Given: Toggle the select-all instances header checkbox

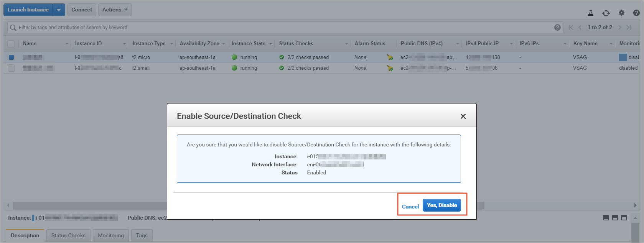Looking at the screenshot, I should tap(11, 44).
